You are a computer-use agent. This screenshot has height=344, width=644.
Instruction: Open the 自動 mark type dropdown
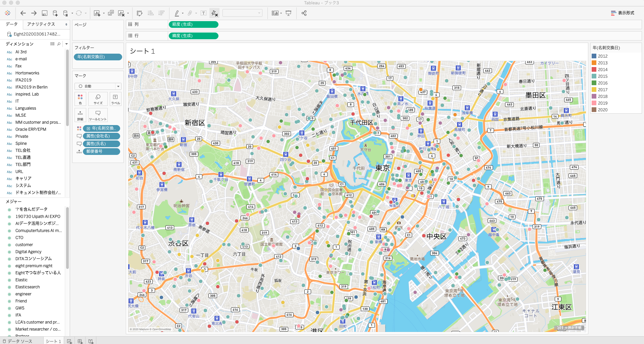(x=118, y=86)
